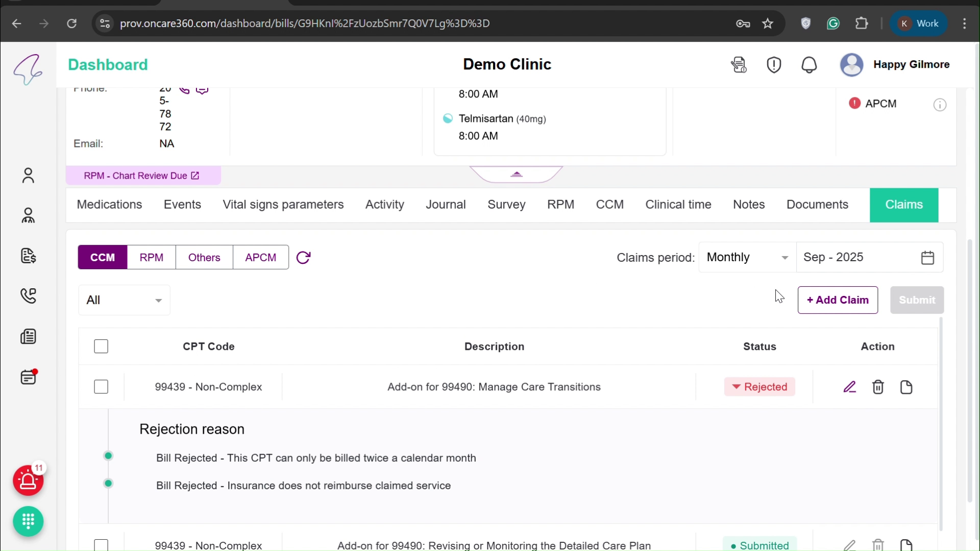Open the Sep 2025 date picker
This screenshot has height=551, width=980.
click(x=928, y=257)
